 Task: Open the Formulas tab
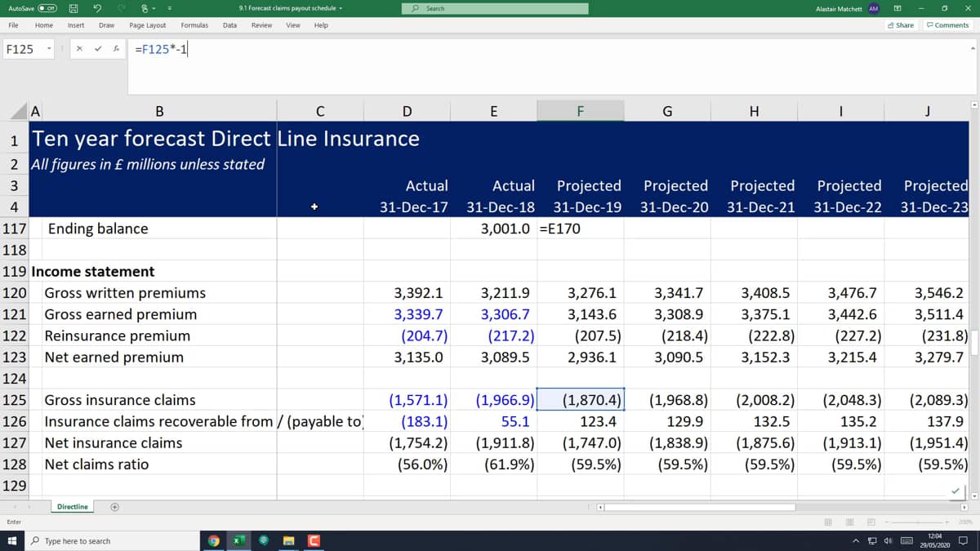pyautogui.click(x=194, y=25)
